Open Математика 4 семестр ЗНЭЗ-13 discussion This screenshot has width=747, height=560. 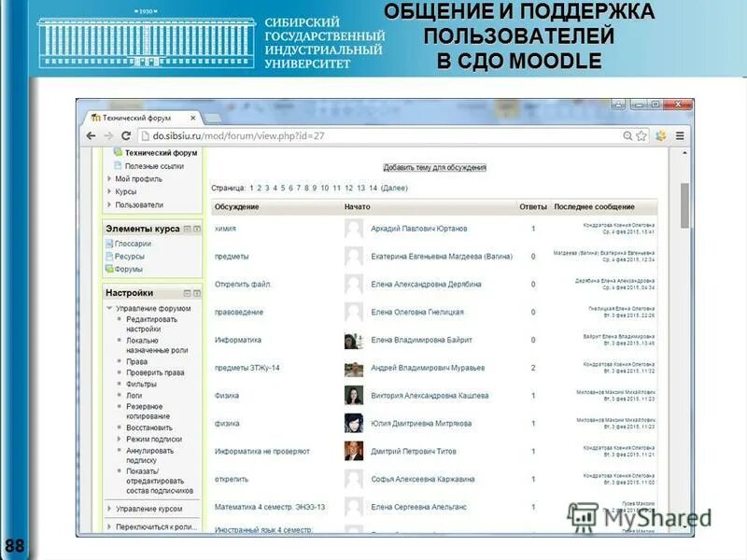click(x=270, y=507)
